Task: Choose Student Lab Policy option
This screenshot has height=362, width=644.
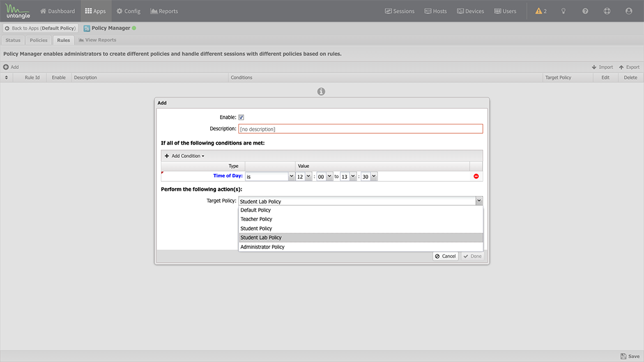Action: [x=361, y=237]
